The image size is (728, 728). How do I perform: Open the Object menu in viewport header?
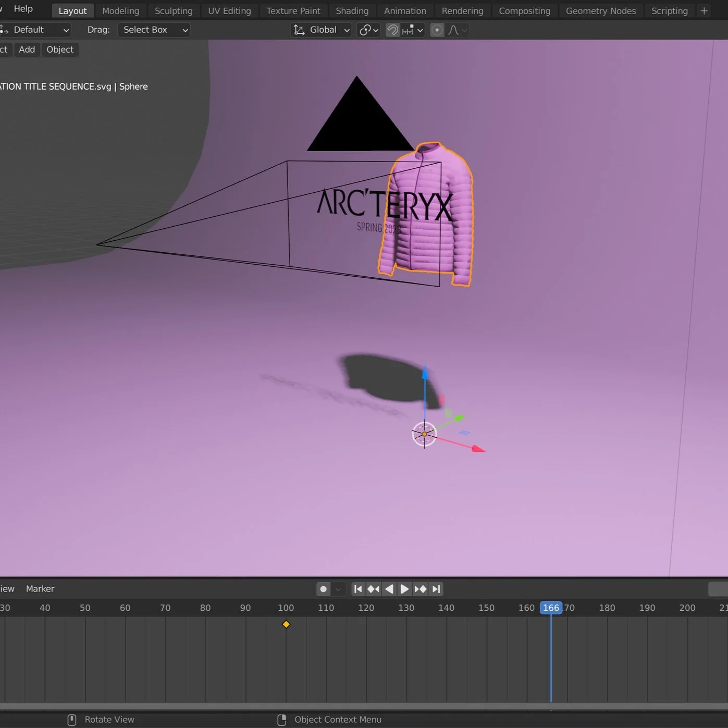[60, 50]
